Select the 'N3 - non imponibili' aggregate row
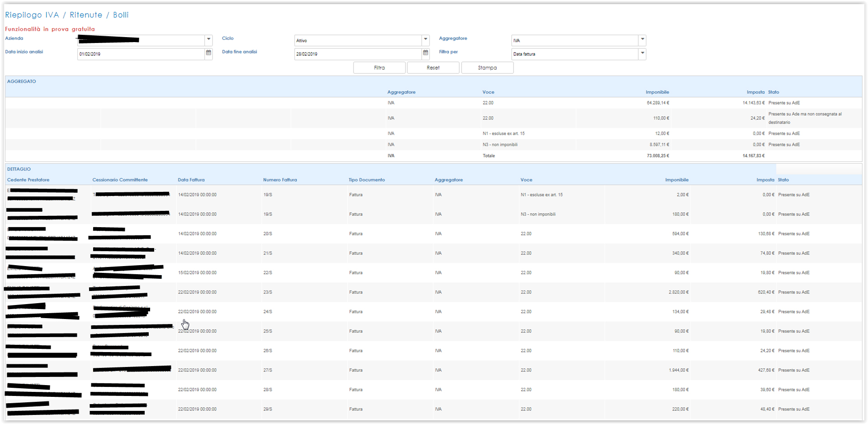The width and height of the screenshot is (868, 424). [434, 145]
